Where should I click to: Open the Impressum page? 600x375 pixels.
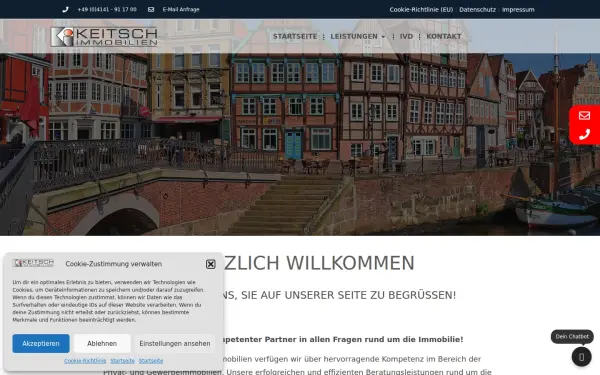(518, 10)
